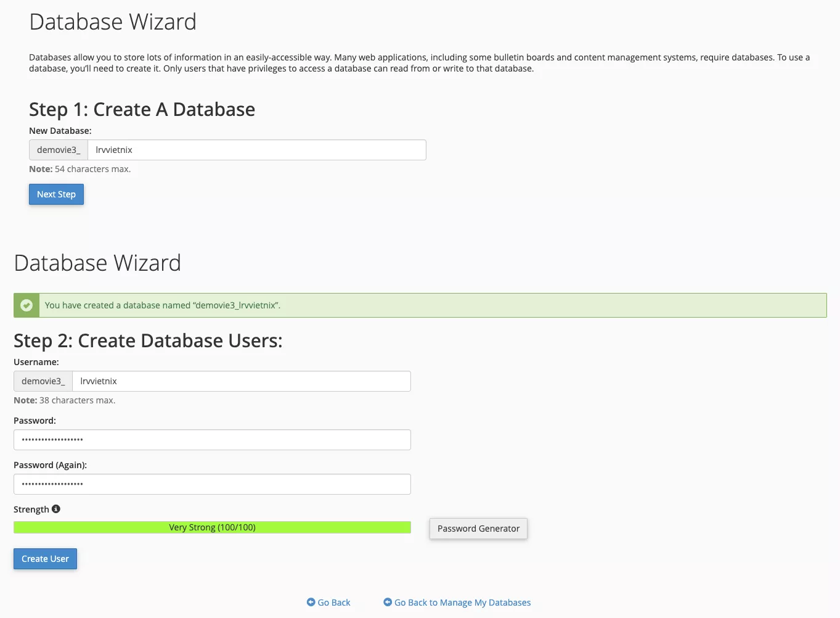Click the green checkmark in success banner
This screenshot has width=840, height=618.
click(26, 305)
